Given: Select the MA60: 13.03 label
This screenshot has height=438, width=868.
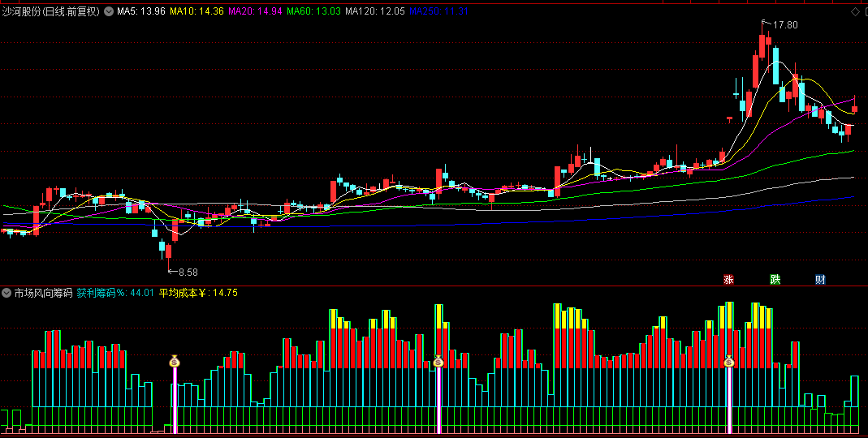Looking at the screenshot, I should tap(314, 11).
